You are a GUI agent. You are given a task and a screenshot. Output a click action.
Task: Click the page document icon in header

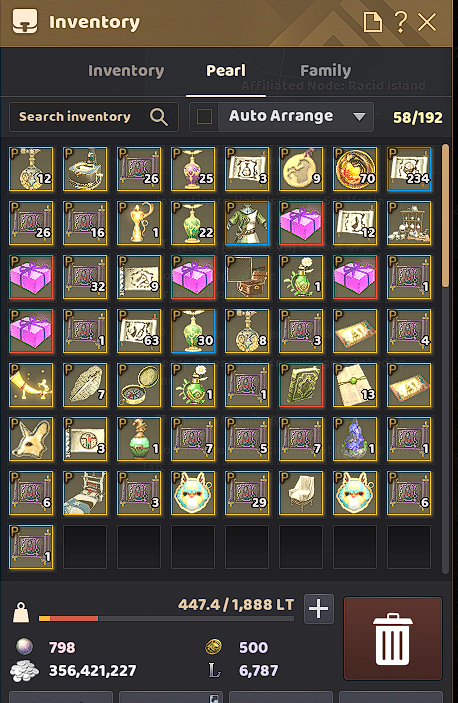pos(372,22)
